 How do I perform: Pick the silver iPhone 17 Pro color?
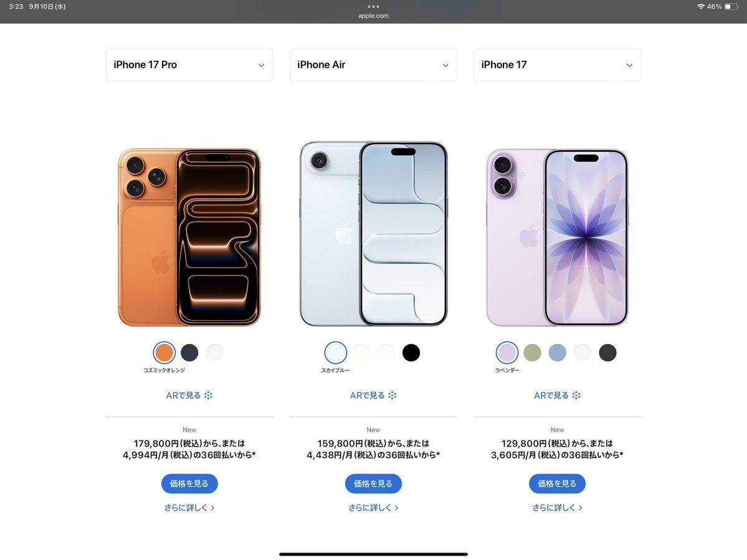tap(214, 353)
